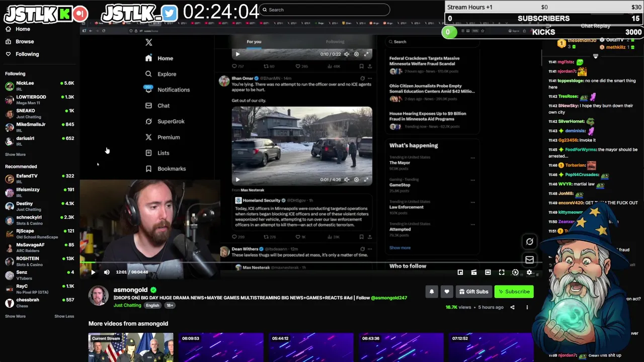Viewport: 644px width, 362px height.
Task: Open RjScape's recommended channel
Action: [40, 234]
